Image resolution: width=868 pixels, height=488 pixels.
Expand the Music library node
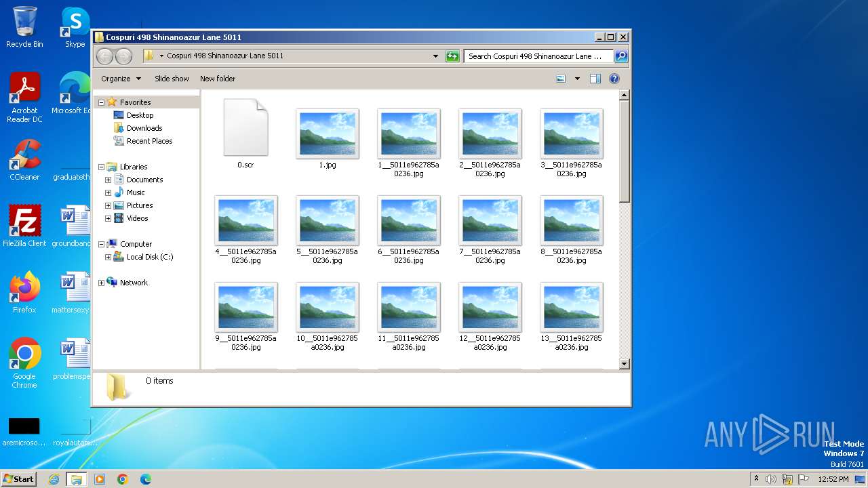(108, 192)
